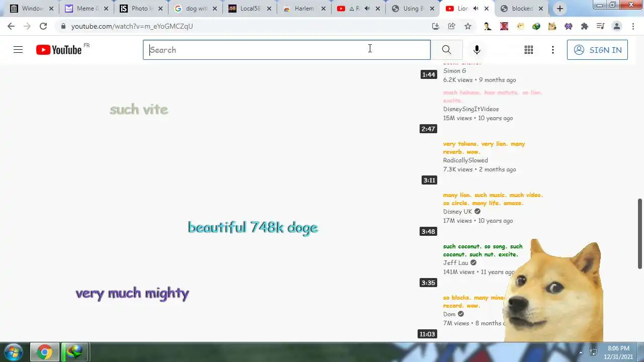Close the blocked tab
The image size is (644, 362).
pos(541,9)
